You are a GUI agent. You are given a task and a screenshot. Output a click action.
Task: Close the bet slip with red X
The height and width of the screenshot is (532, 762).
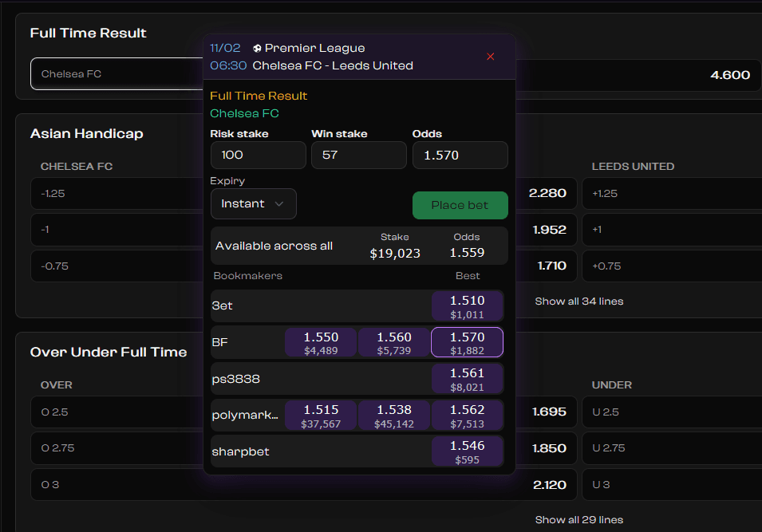(491, 57)
